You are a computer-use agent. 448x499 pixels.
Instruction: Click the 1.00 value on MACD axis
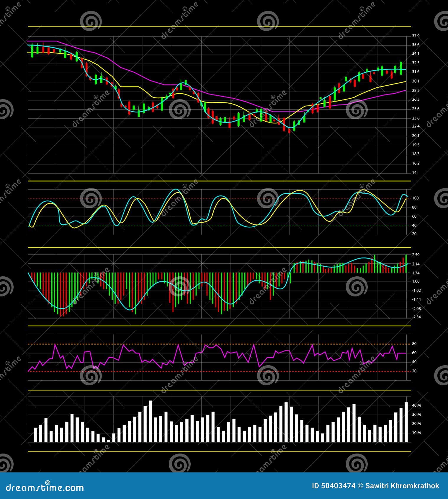point(416,281)
